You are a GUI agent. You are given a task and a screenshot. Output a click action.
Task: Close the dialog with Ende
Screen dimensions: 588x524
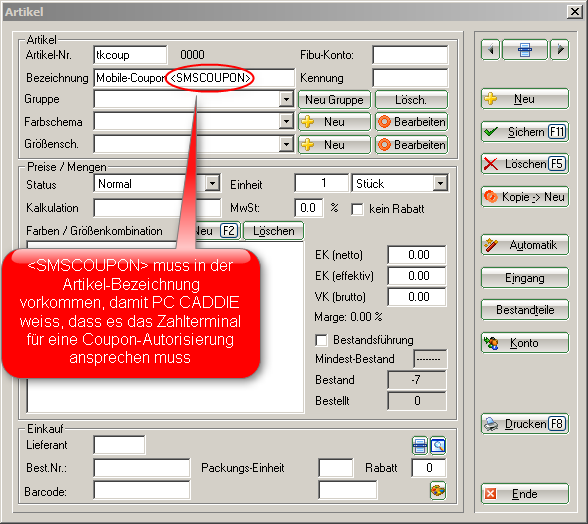coord(525,494)
